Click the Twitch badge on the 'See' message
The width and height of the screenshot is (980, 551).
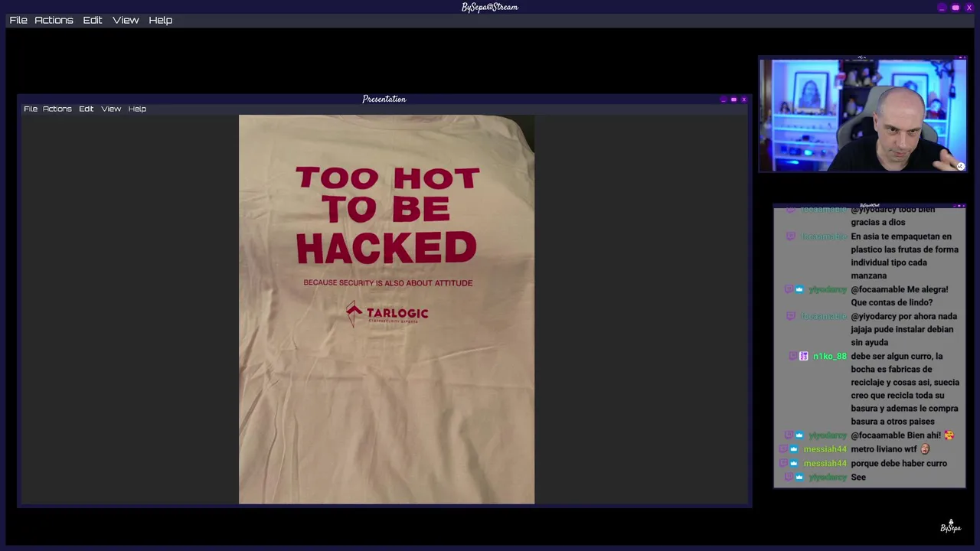pyautogui.click(x=789, y=477)
